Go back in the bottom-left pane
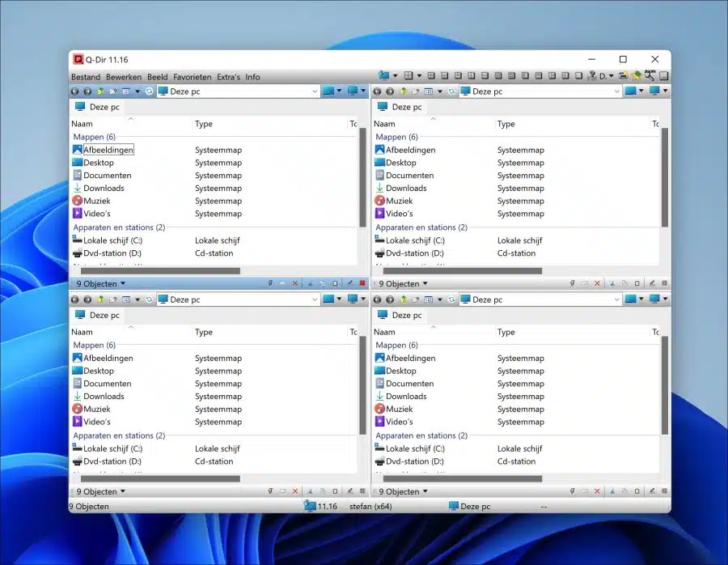The height and width of the screenshot is (565, 728). coord(74,299)
